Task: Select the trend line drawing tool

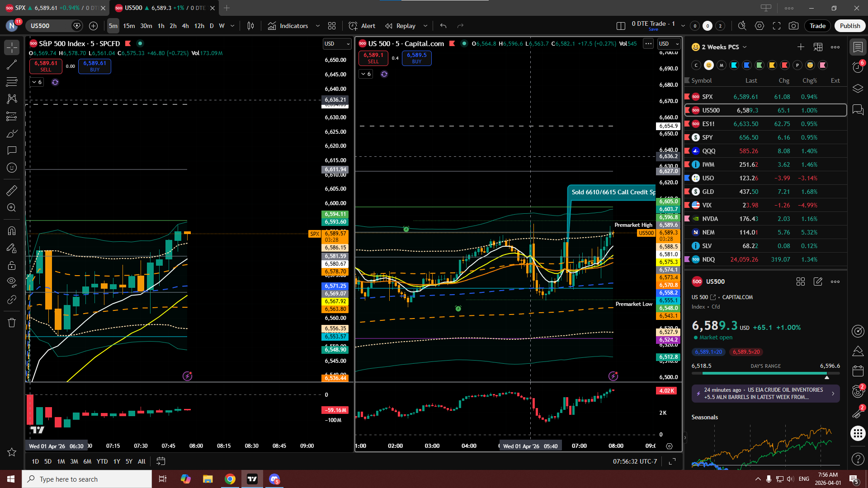Action: tap(12, 65)
